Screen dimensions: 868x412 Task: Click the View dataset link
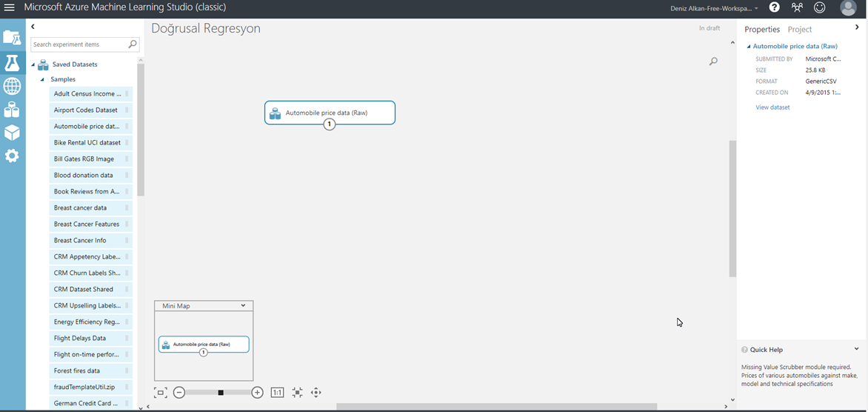click(772, 107)
